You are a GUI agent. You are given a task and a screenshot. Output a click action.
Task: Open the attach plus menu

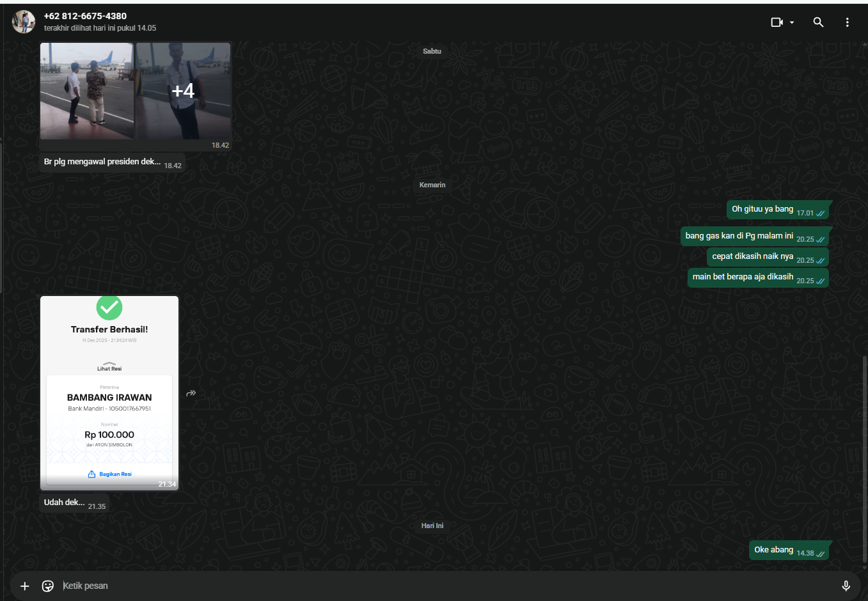[25, 586]
